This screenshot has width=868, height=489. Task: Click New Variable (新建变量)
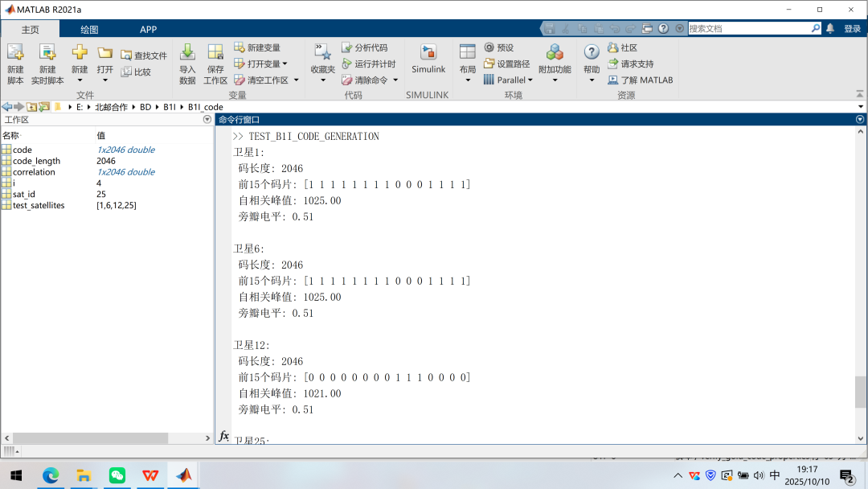tap(257, 47)
